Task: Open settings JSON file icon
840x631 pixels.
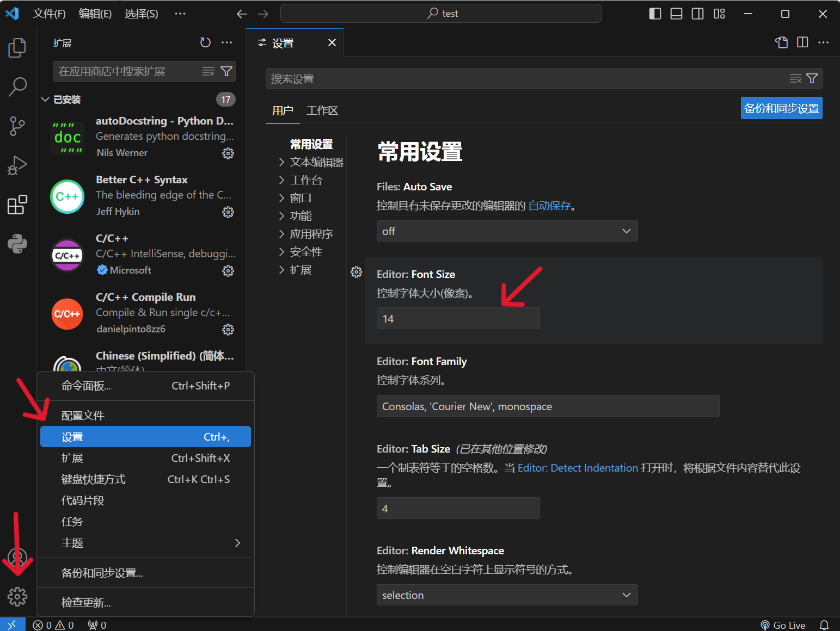Action: click(782, 42)
